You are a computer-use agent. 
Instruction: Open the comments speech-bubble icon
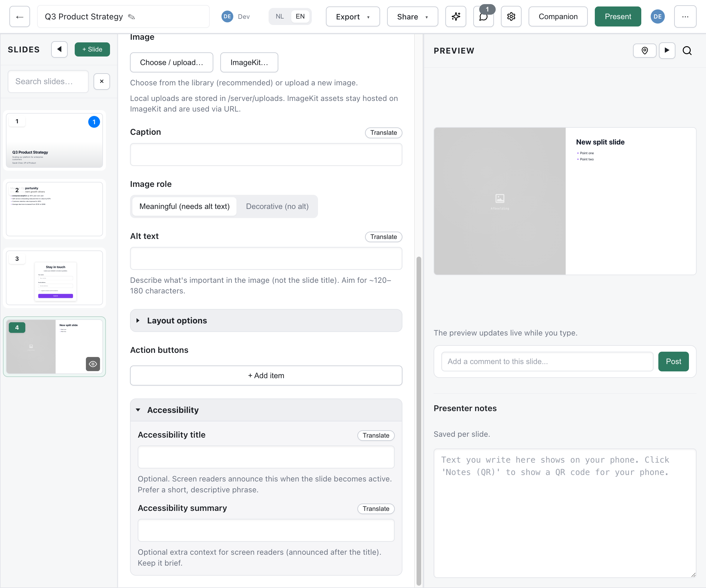tap(483, 16)
